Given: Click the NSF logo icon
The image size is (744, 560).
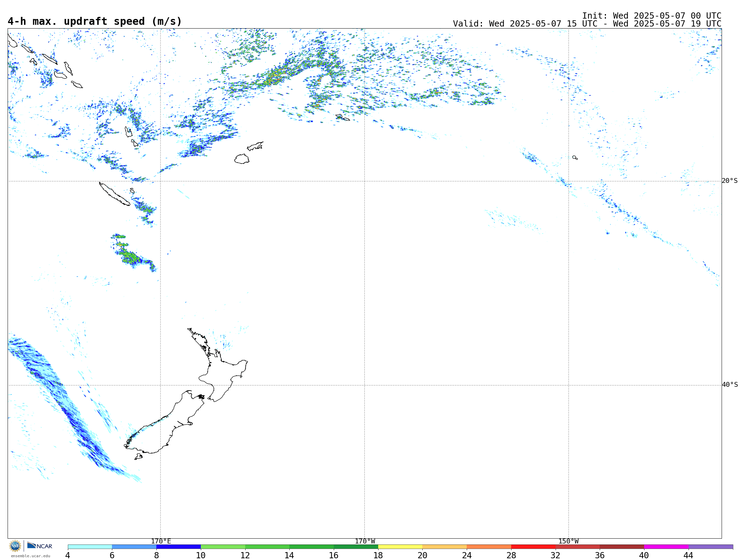Looking at the screenshot, I should 15,546.
